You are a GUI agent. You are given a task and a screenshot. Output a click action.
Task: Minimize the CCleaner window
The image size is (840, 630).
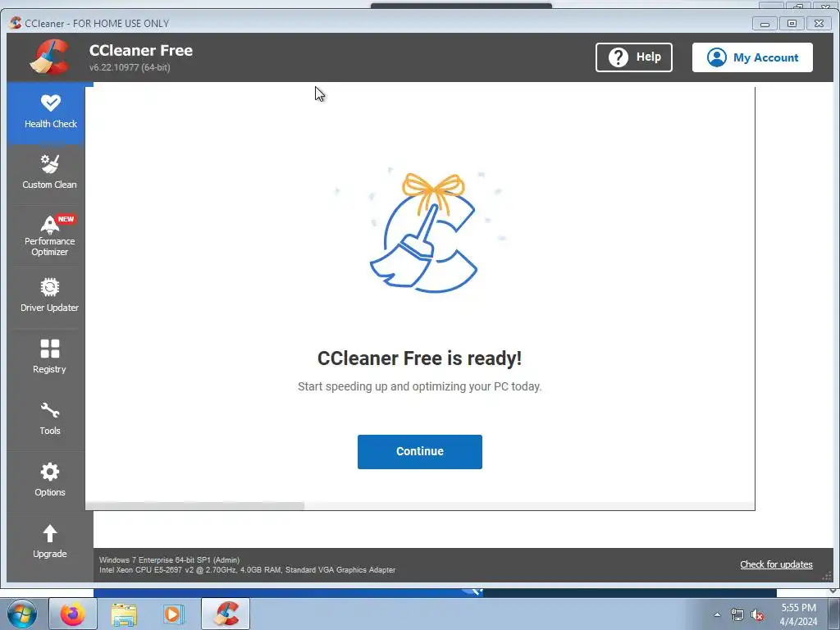[765, 24]
